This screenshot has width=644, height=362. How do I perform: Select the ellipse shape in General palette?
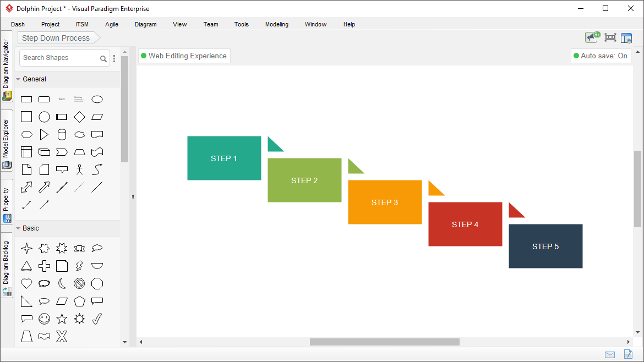coord(97,100)
